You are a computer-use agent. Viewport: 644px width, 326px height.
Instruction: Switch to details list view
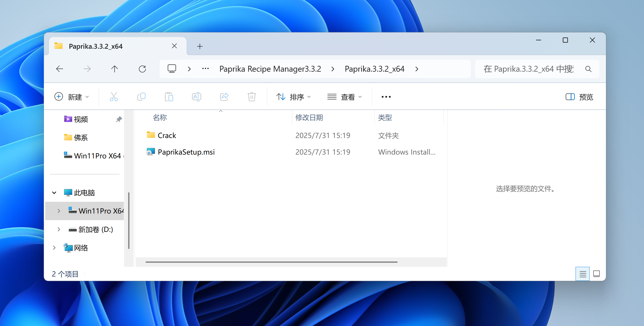(x=582, y=274)
